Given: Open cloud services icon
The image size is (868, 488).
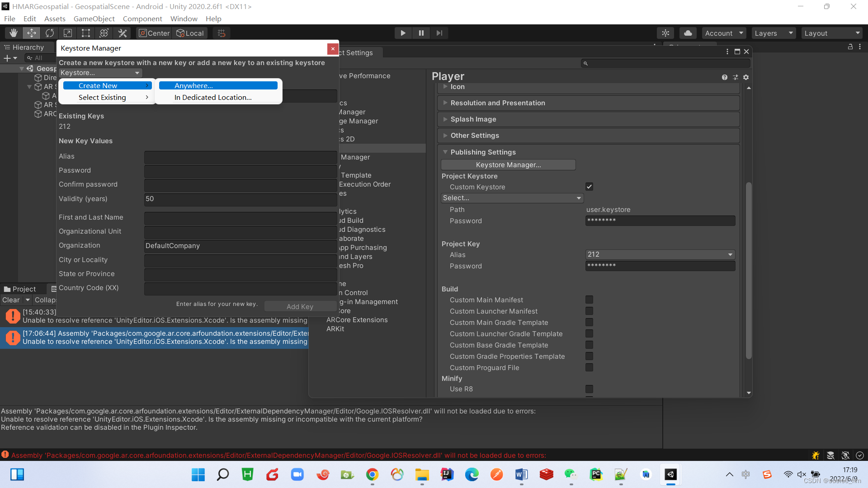Looking at the screenshot, I should point(688,33).
